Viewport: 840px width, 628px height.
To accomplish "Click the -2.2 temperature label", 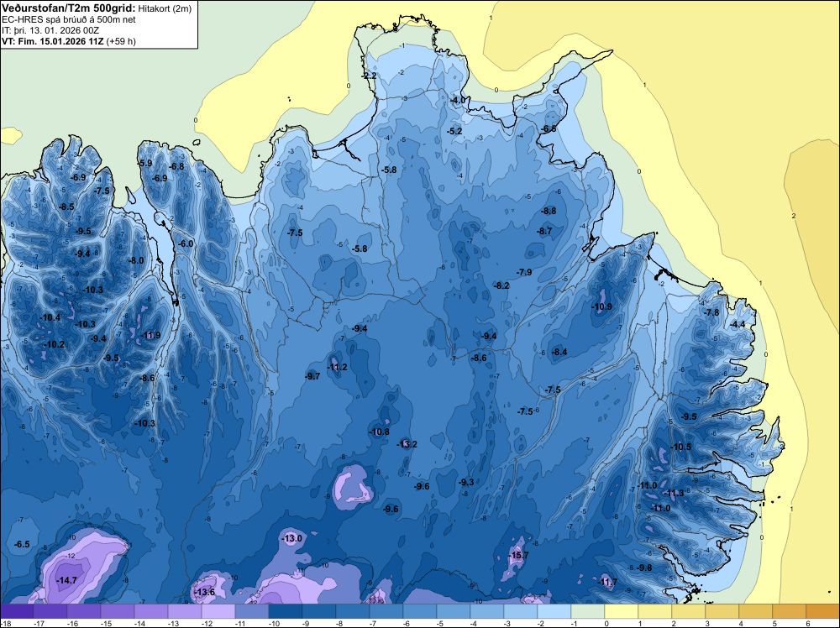I will 369,76.
